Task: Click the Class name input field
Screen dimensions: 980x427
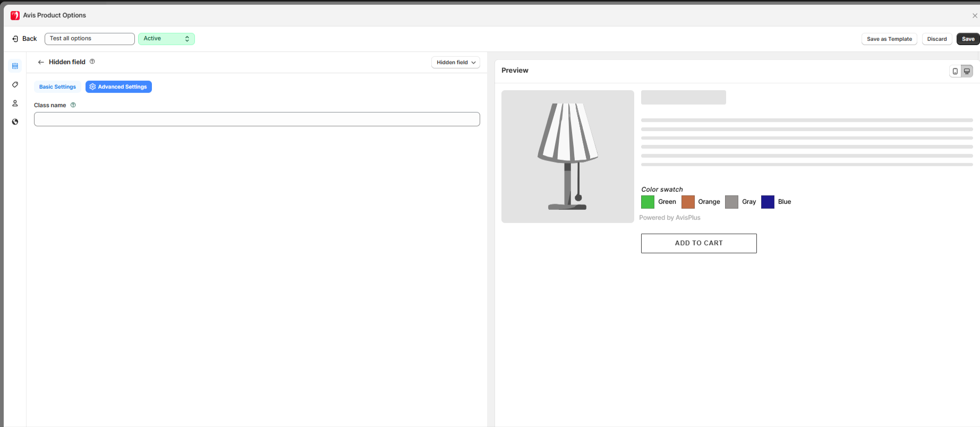Action: coord(257,119)
